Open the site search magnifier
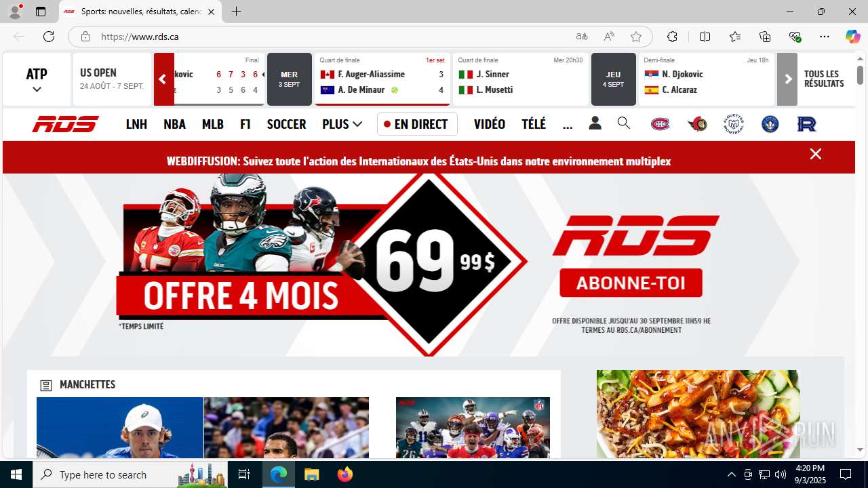 point(624,123)
